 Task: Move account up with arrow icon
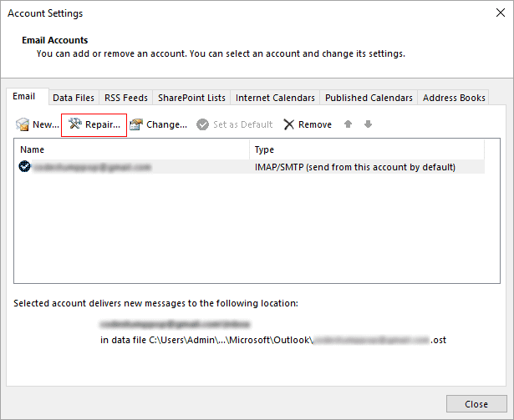(349, 124)
